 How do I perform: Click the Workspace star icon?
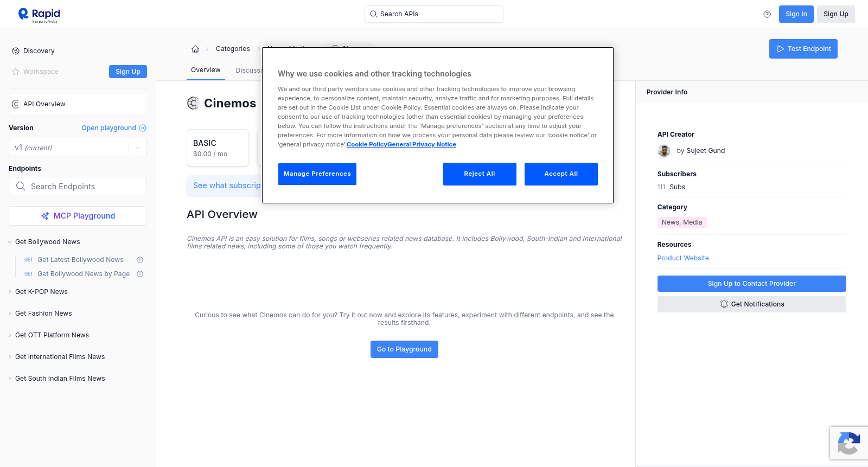pyautogui.click(x=16, y=72)
